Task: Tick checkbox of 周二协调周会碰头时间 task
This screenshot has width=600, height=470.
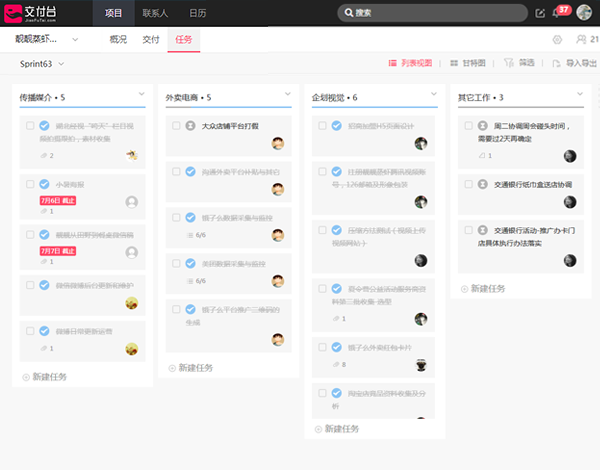Action: click(x=468, y=126)
